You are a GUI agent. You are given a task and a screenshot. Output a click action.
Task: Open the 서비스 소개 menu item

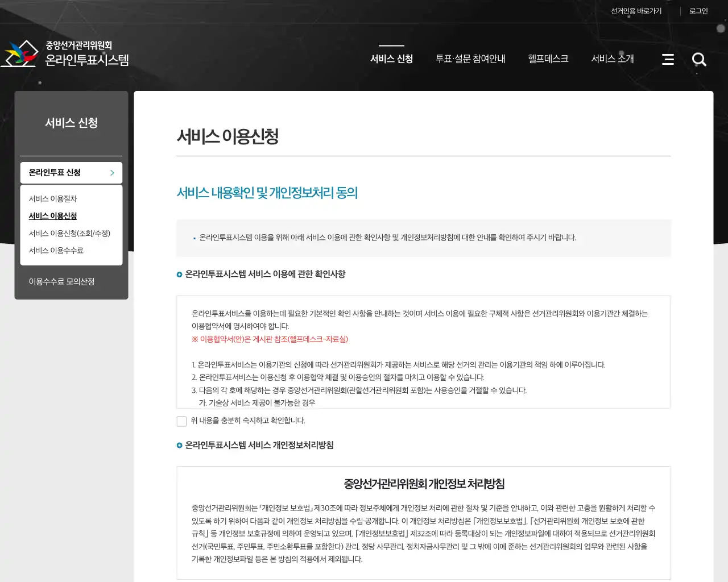point(612,58)
